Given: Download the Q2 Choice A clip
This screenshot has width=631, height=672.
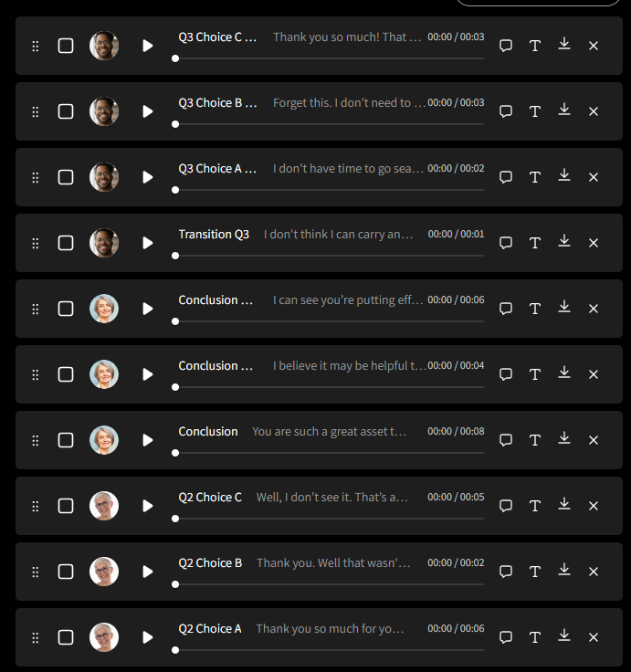Looking at the screenshot, I should click(x=564, y=635).
